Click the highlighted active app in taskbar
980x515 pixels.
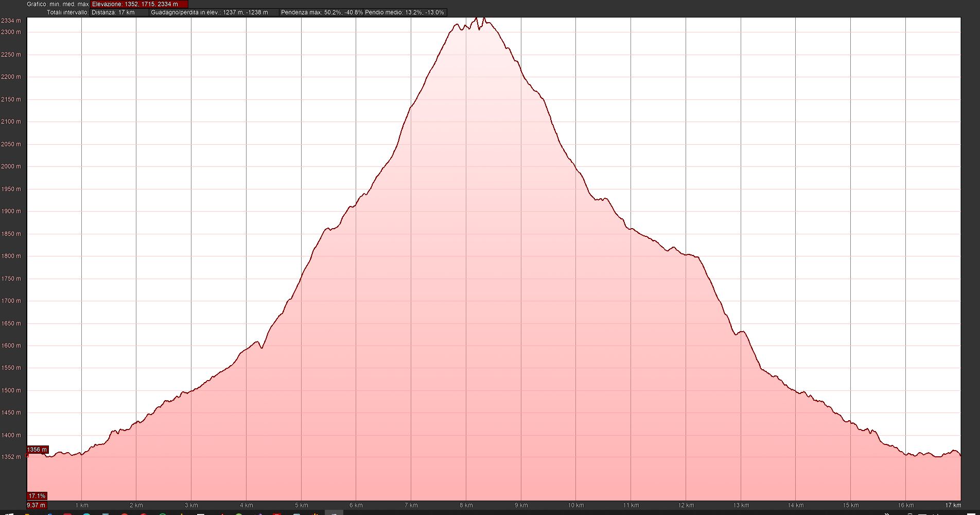point(334,513)
